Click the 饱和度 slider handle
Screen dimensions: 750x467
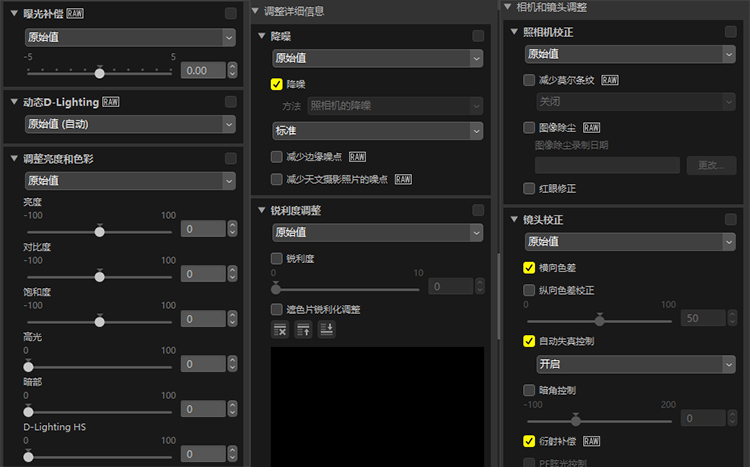[99, 321]
